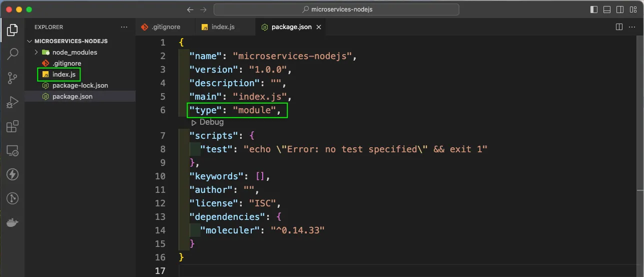644x277 pixels.
Task: Click the "ISC" license value
Action: point(263,203)
